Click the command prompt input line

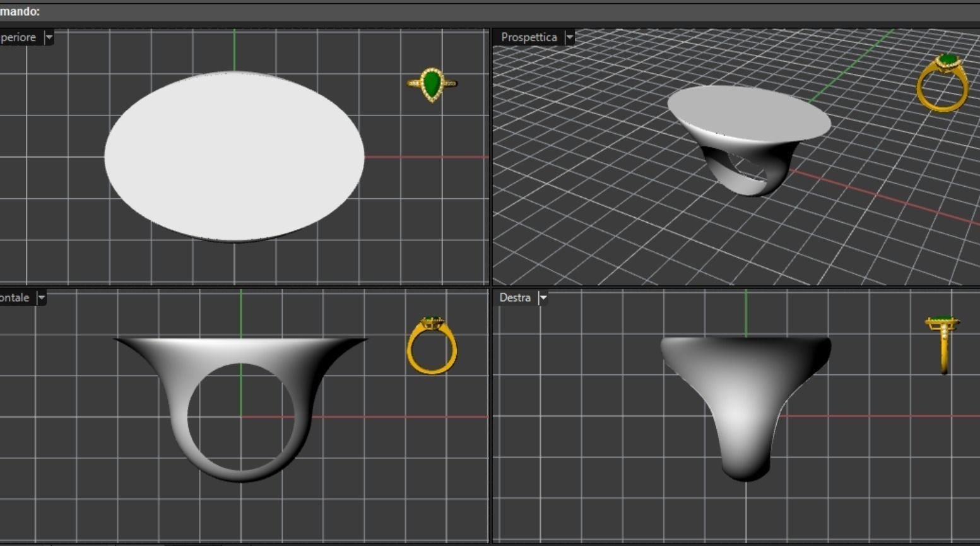[x=490, y=12]
